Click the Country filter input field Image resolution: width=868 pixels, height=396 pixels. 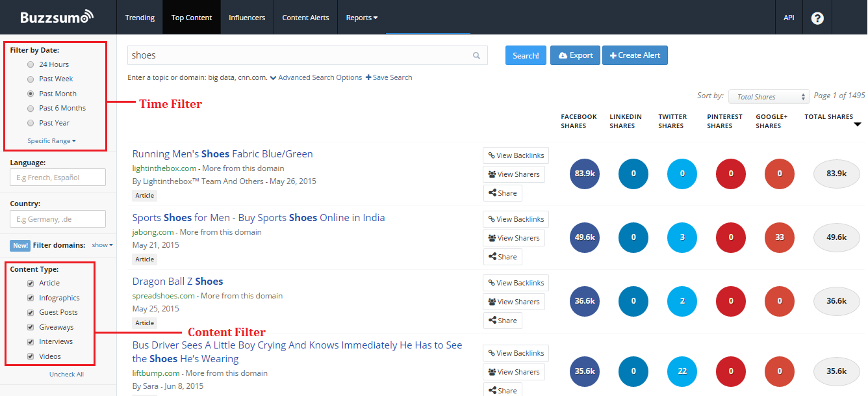[58, 218]
